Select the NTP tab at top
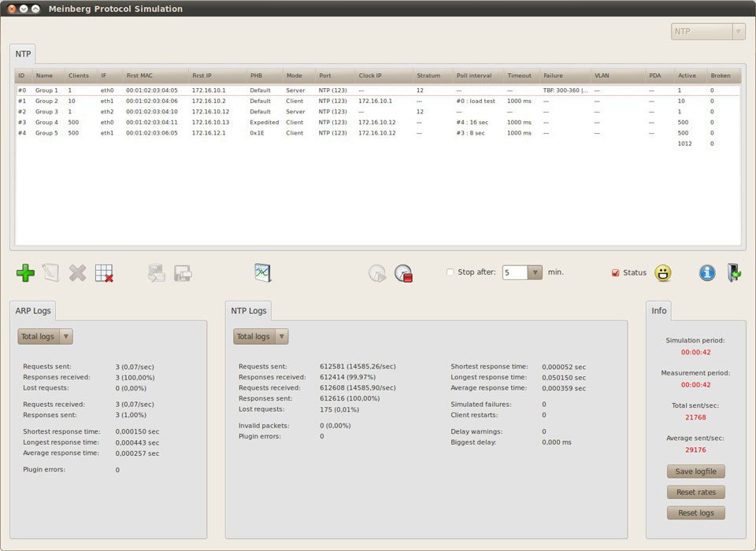The image size is (756, 551). (23, 54)
